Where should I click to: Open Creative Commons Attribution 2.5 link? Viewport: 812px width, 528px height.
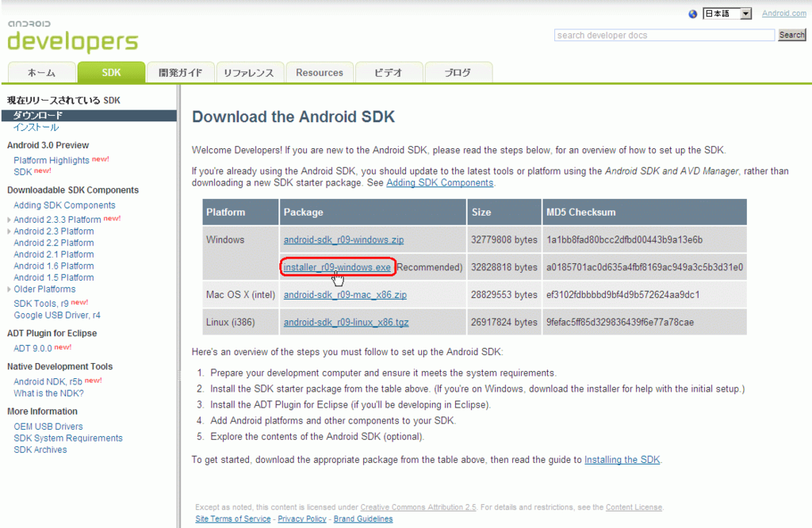pos(418,507)
